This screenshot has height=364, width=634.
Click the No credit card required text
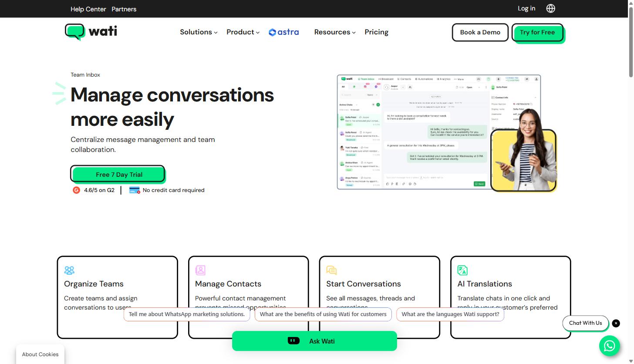coord(173,190)
